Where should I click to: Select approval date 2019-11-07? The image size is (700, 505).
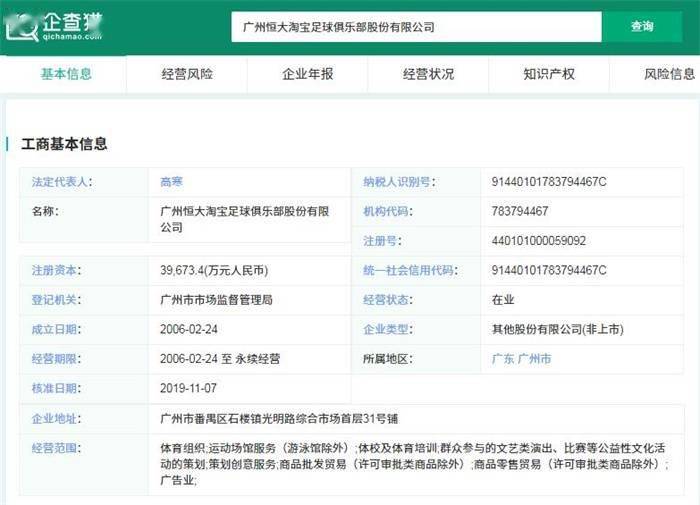[x=188, y=388]
